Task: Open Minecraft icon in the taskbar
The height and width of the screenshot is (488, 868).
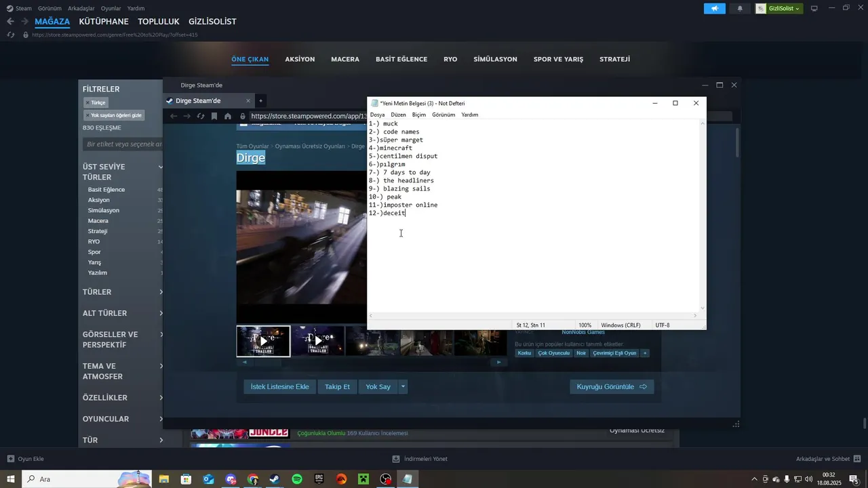Action: pos(363,479)
